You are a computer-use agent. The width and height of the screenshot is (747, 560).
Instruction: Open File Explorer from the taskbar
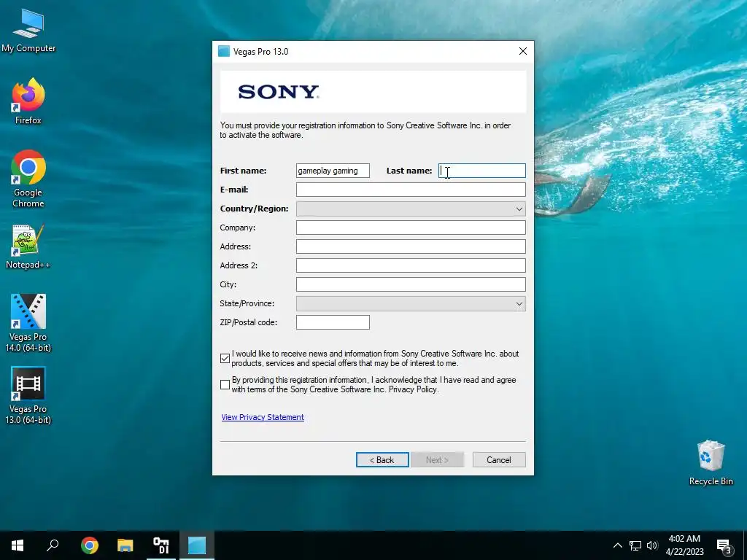click(x=125, y=545)
